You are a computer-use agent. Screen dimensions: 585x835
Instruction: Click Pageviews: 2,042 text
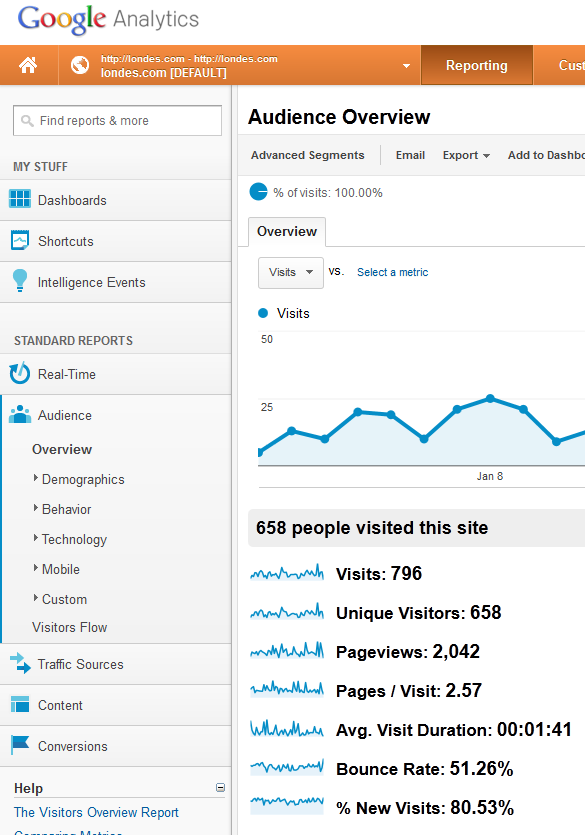click(408, 652)
